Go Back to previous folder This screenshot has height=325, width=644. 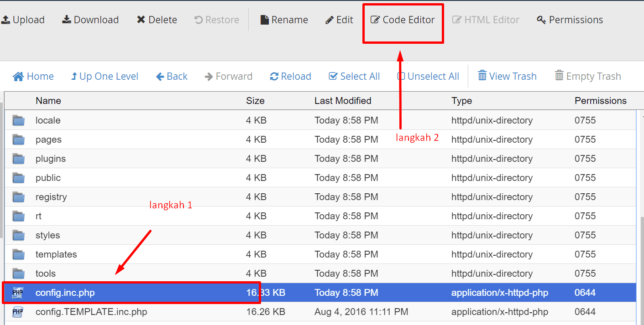coord(172,77)
